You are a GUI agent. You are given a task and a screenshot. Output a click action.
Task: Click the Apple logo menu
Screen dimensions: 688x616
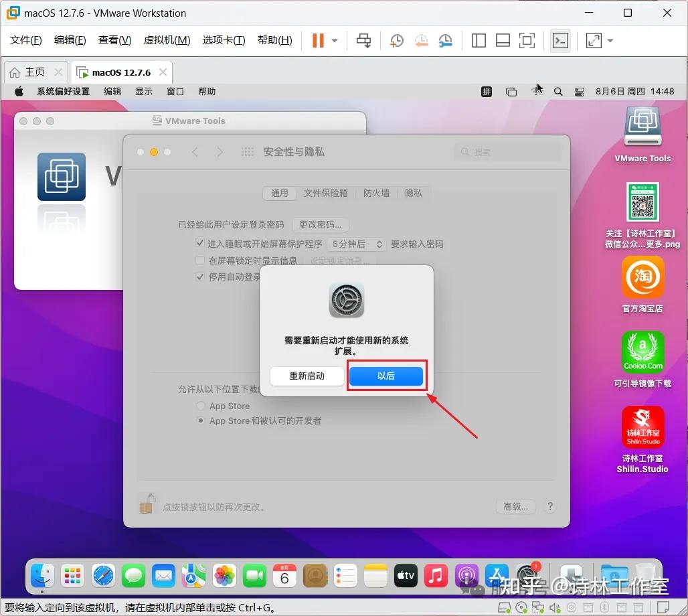19,91
